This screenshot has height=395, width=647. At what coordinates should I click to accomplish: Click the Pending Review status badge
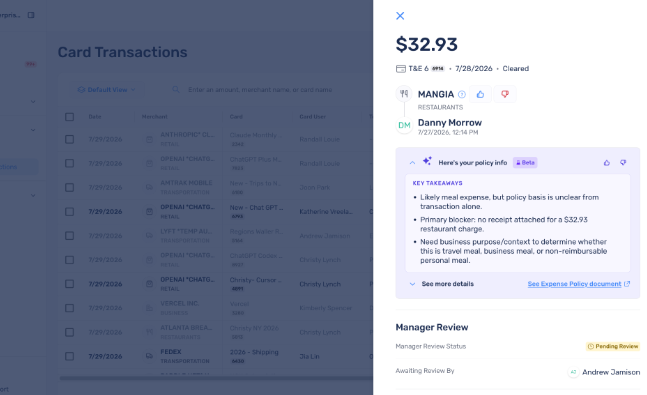(613, 346)
